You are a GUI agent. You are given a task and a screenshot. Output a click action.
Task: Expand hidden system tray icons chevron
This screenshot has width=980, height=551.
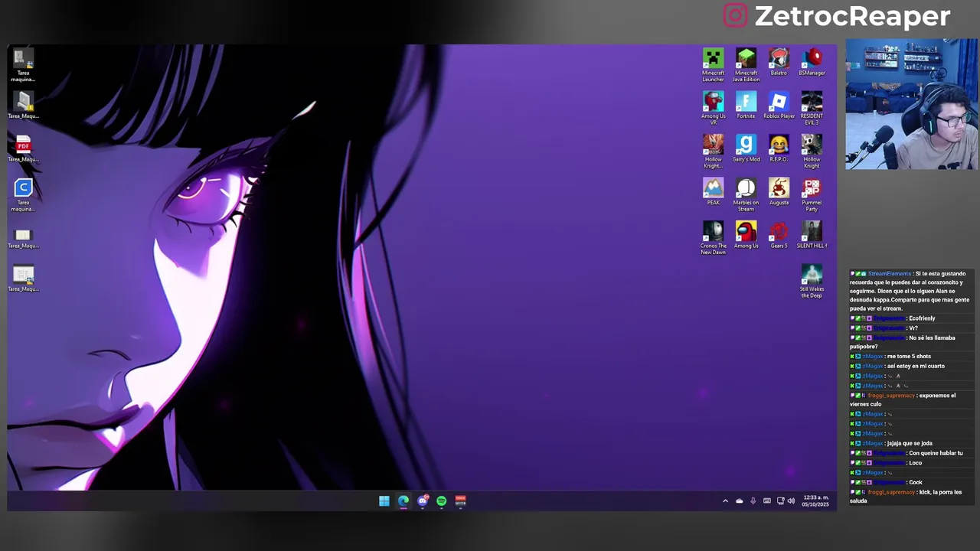click(x=725, y=501)
